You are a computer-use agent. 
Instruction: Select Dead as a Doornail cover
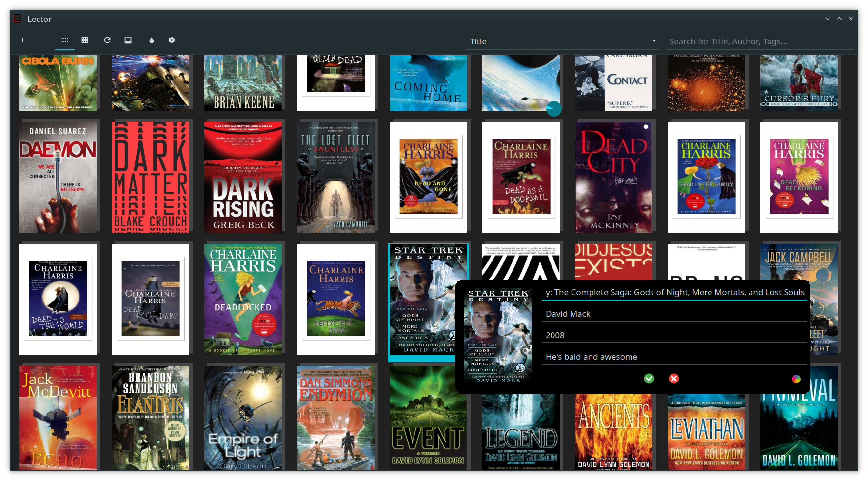tap(521, 178)
